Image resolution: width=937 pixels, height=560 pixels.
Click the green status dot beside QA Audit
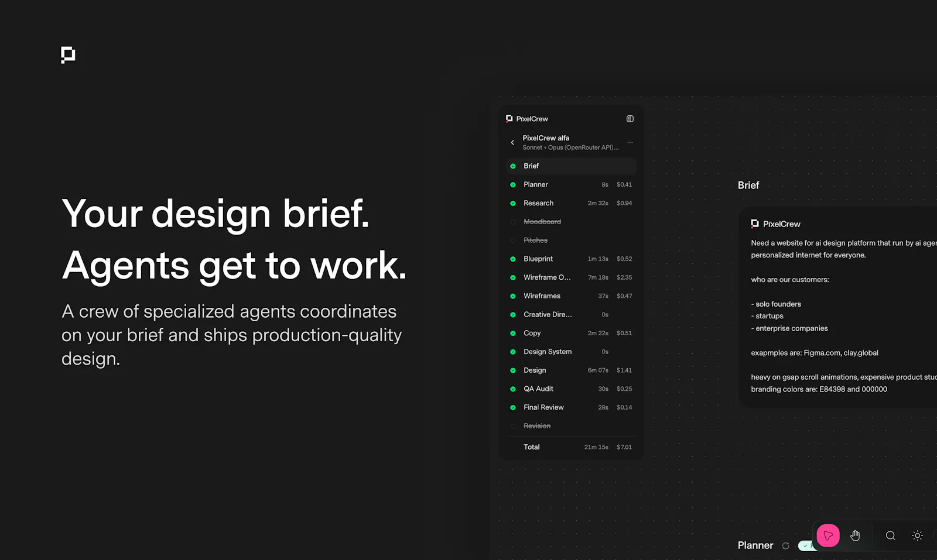(x=513, y=389)
